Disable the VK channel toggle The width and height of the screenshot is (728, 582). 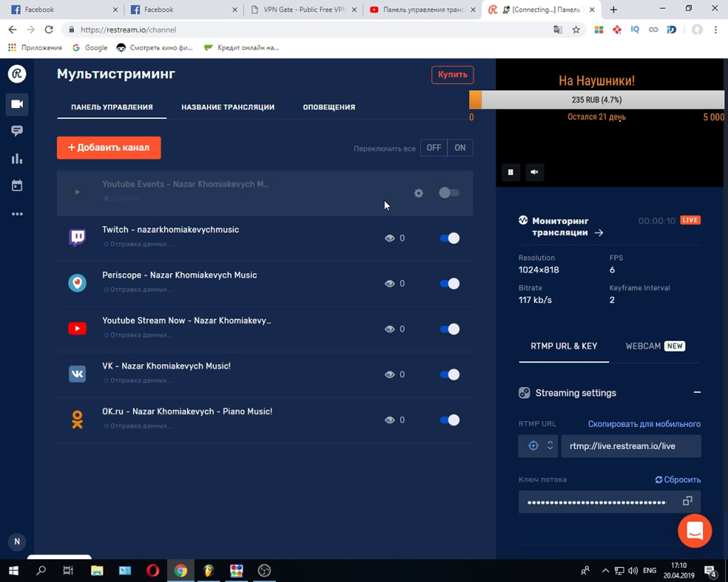(449, 374)
